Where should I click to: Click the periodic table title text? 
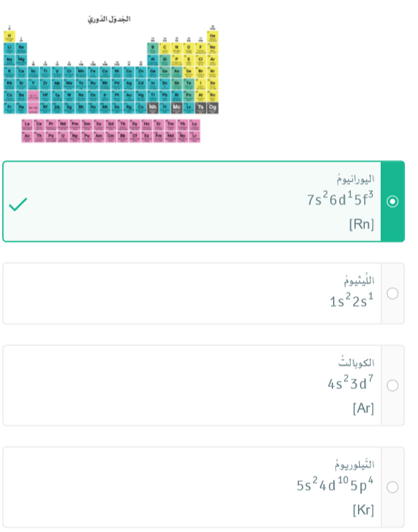tap(109, 19)
